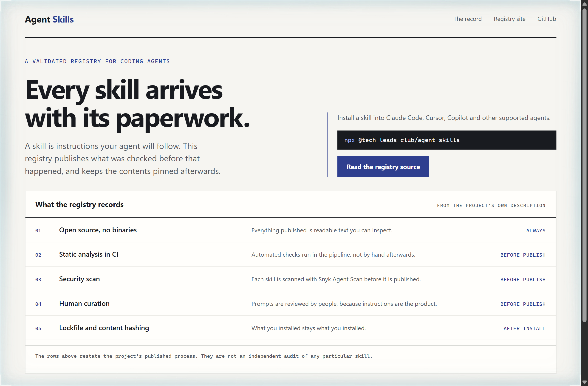Click the Read the registry source button

(x=383, y=167)
